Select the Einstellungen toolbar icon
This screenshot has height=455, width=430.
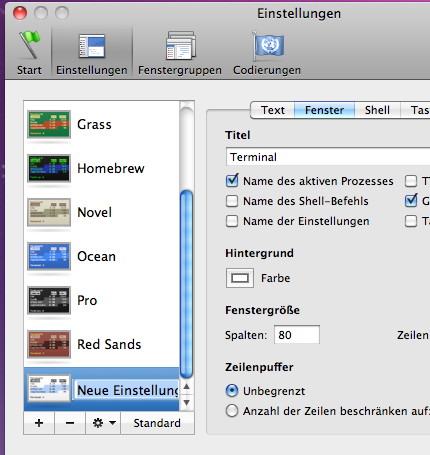point(92,46)
